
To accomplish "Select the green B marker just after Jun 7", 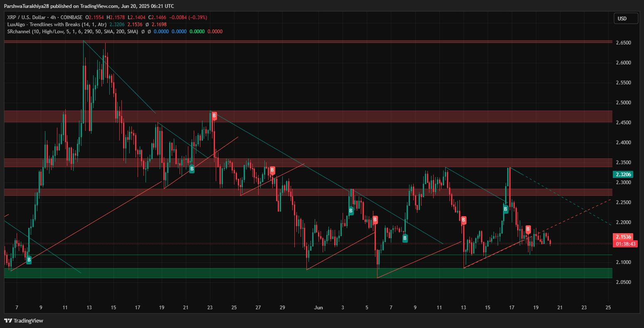I will (x=405, y=238).
